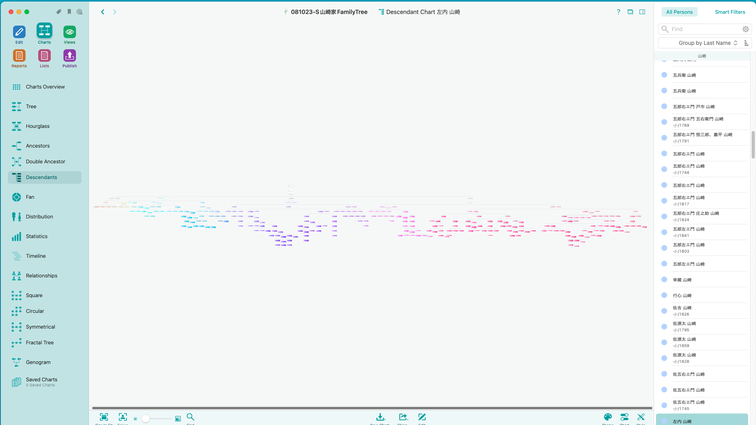Click the chart Edit pencil-ruler icon
Image resolution: width=756 pixels, height=425 pixels.
[x=422, y=418]
